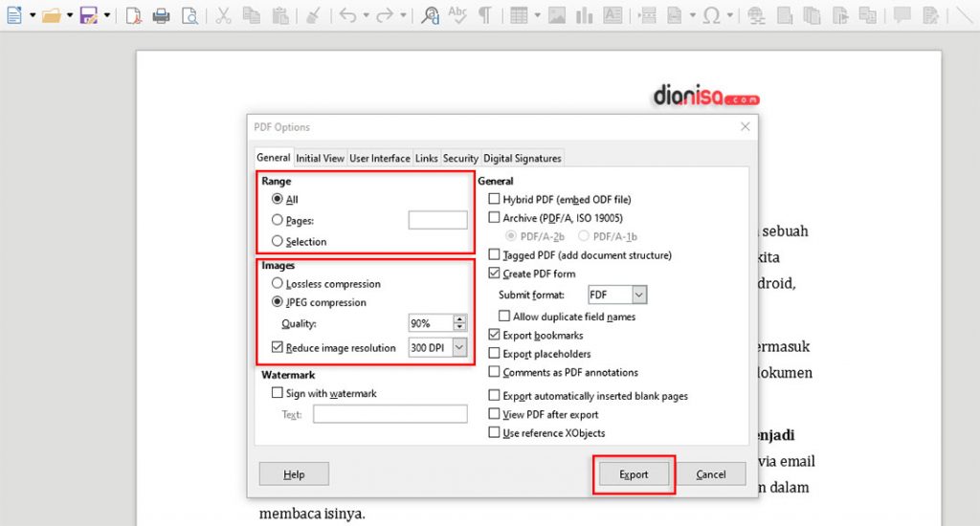The height and width of the screenshot is (526, 980).
Task: Click the Clone Formatting brush icon
Action: tap(313, 14)
